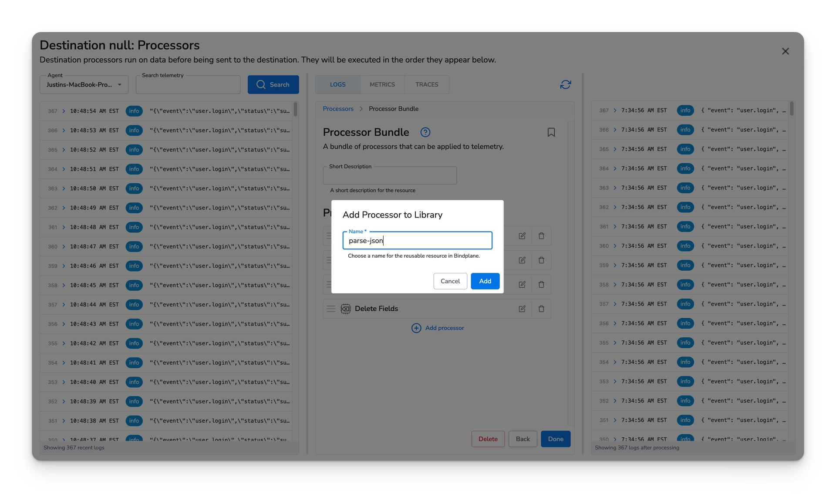
Task: Click trash icon of first processor row
Action: (541, 236)
